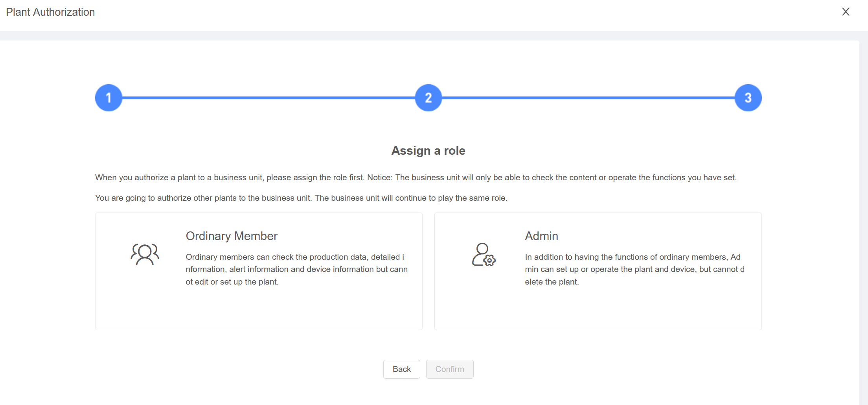Select the Ordinary Member role title
868x405 pixels.
coord(232,236)
